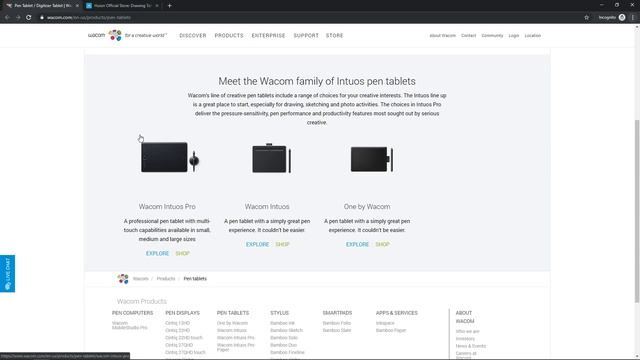Open the Discover menu
Viewport: 640px width, 360px height.
[x=193, y=36]
